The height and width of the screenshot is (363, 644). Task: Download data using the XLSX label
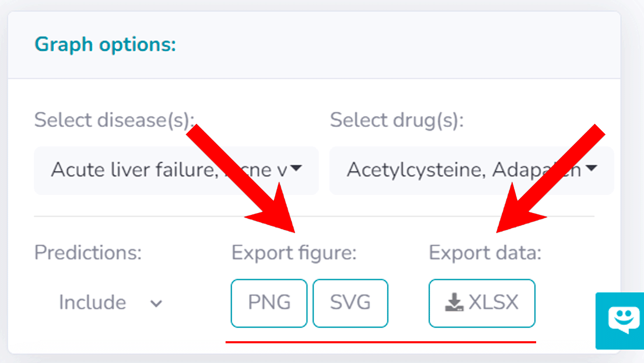[x=493, y=303]
